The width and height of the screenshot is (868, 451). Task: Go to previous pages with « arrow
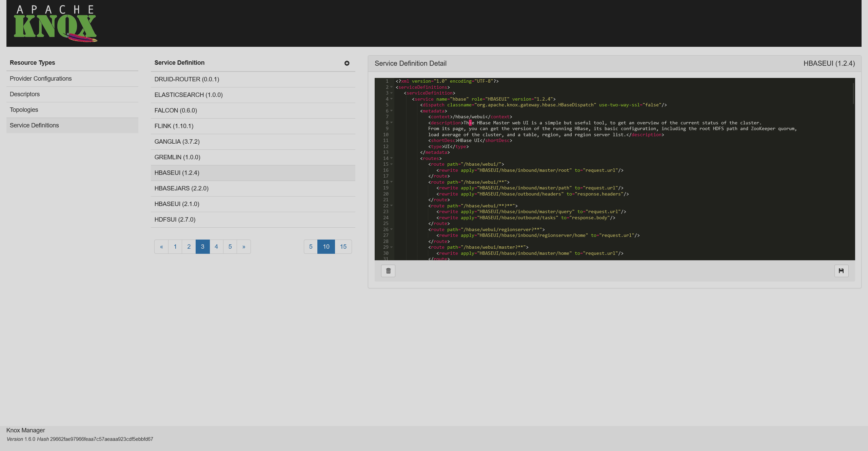(x=161, y=247)
